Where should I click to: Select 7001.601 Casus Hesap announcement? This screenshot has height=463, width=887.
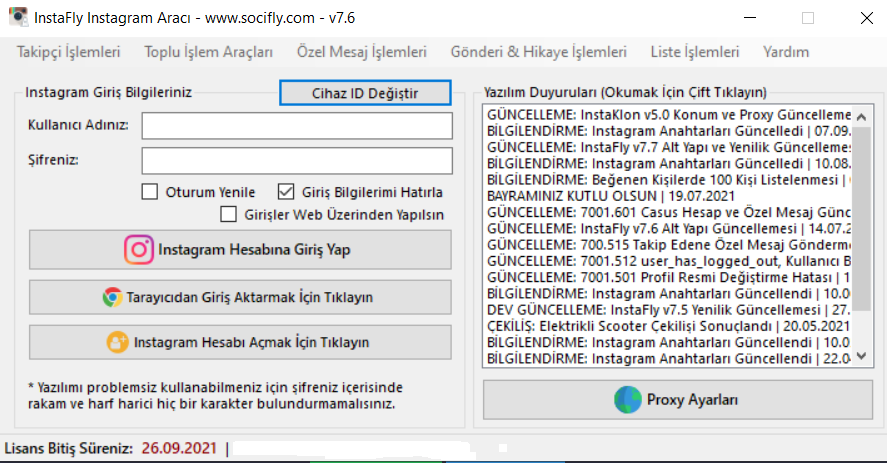tap(668, 212)
